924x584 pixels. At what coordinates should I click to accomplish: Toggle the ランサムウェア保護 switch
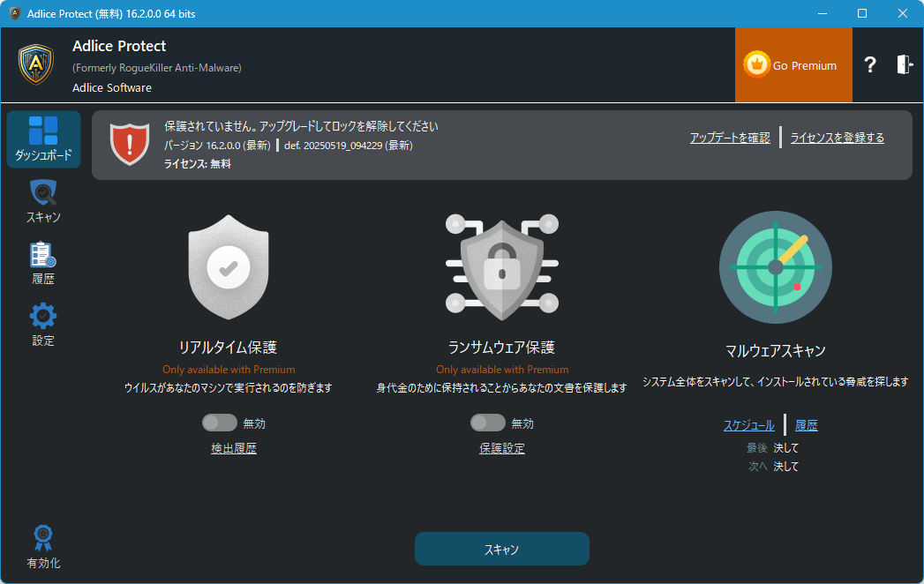pyautogui.click(x=487, y=423)
